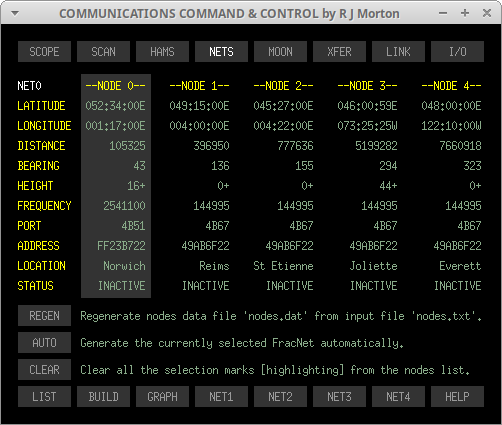Click the CLEAR button
502x425 pixels.
(44, 369)
